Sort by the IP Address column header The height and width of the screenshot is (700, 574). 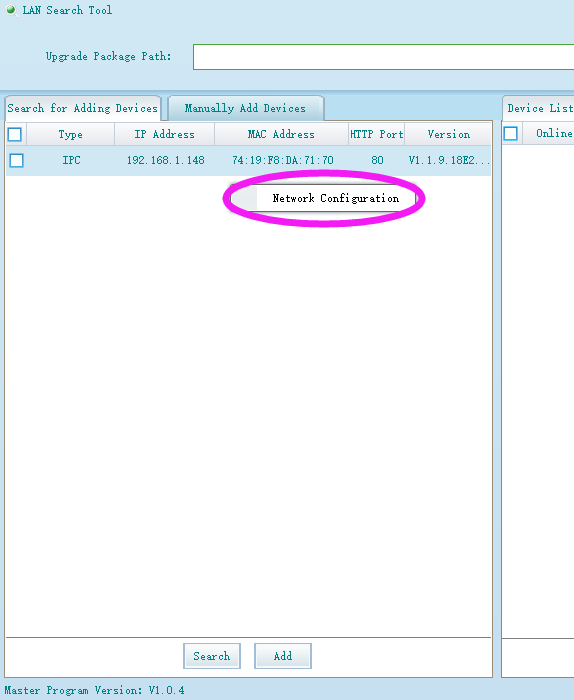[165, 134]
